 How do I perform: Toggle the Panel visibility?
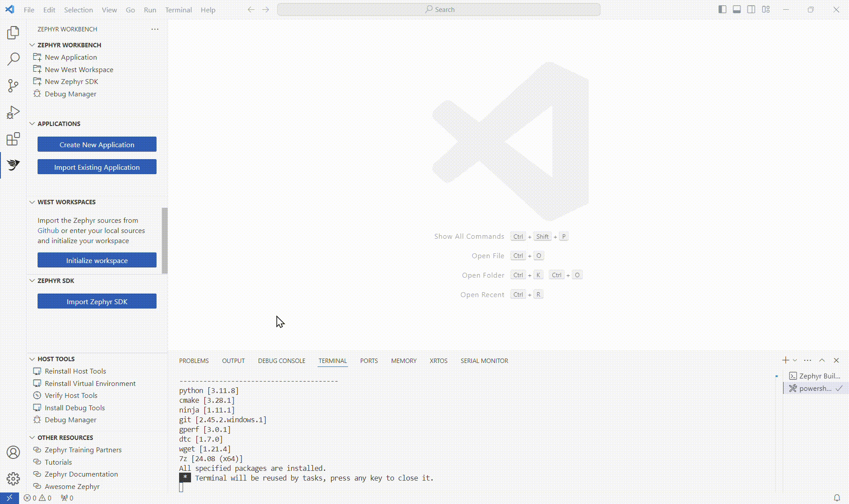[x=737, y=9]
